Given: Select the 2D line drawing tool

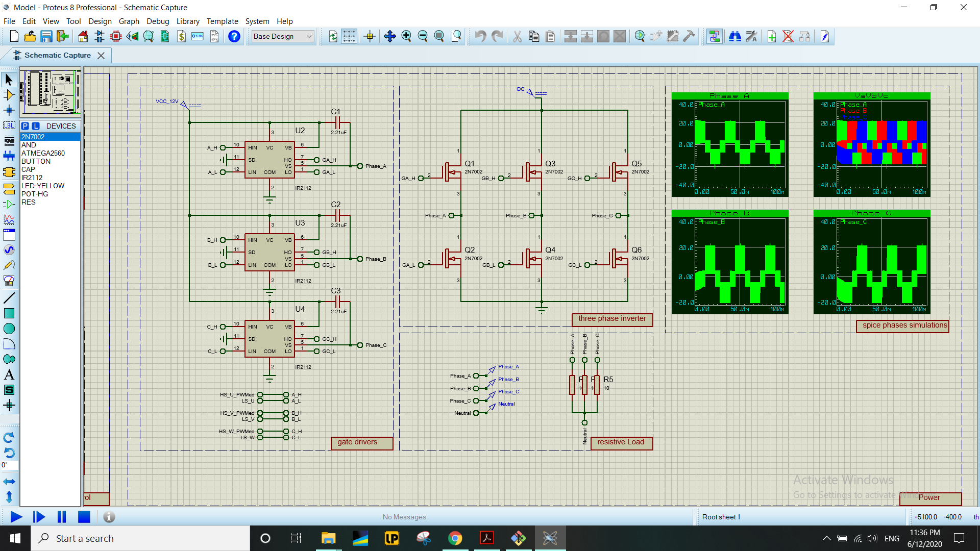Looking at the screenshot, I should click(9, 298).
